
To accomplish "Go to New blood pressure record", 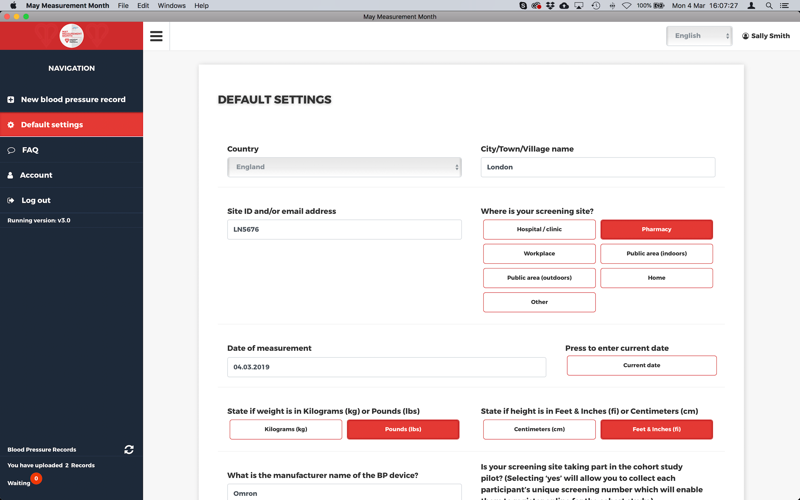I will [71, 99].
